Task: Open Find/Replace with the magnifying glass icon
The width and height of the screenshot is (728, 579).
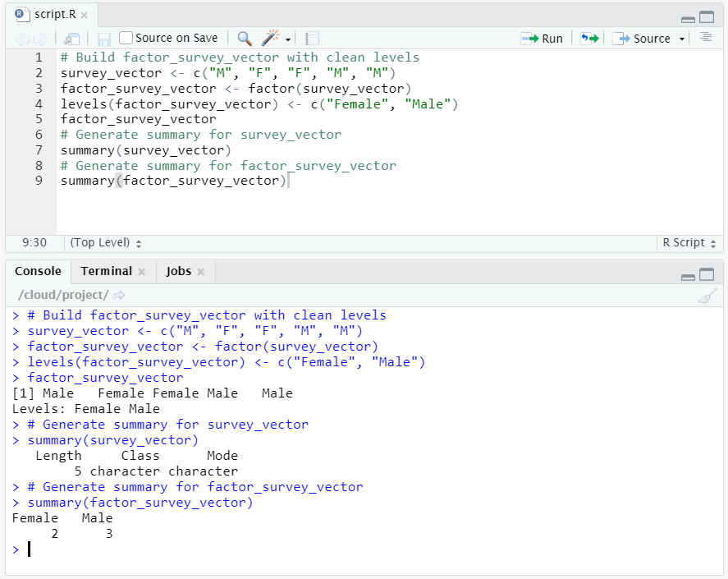Action: (x=245, y=38)
